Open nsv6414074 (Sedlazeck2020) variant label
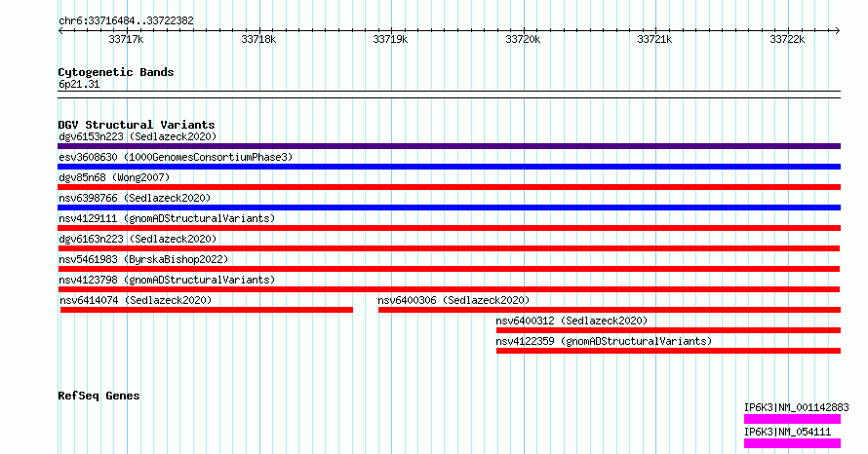Viewport: 868px width, 454px height. (x=136, y=300)
